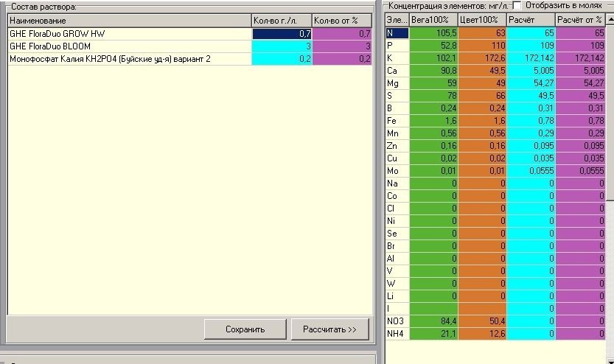Select the GHE FloraDuo GROW HW row
The height and width of the screenshot is (364, 614).
tap(189, 34)
